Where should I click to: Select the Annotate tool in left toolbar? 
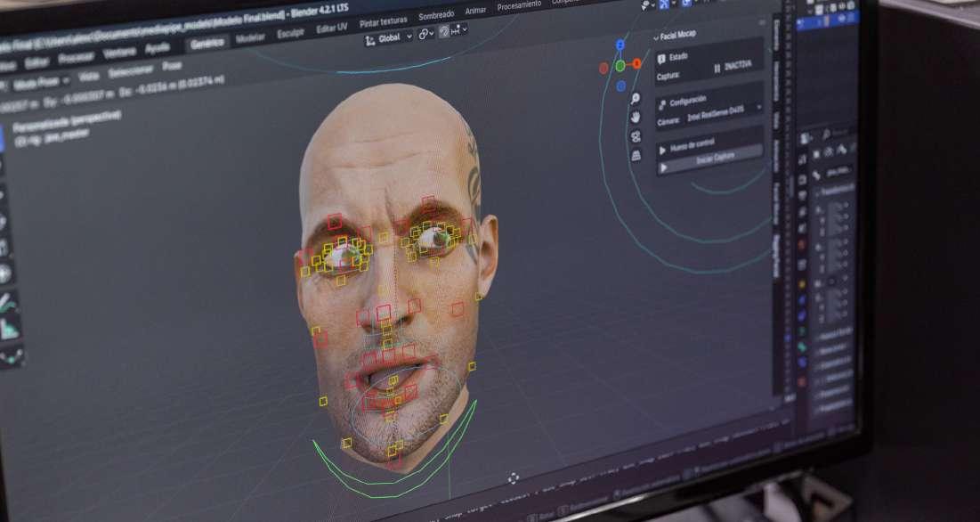tap(7, 303)
